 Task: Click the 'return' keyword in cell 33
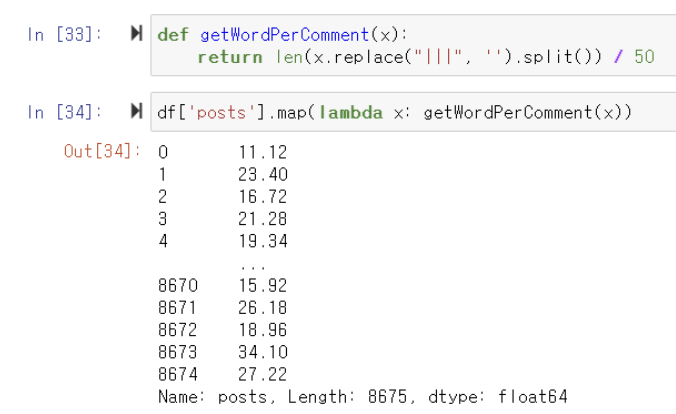tap(230, 57)
